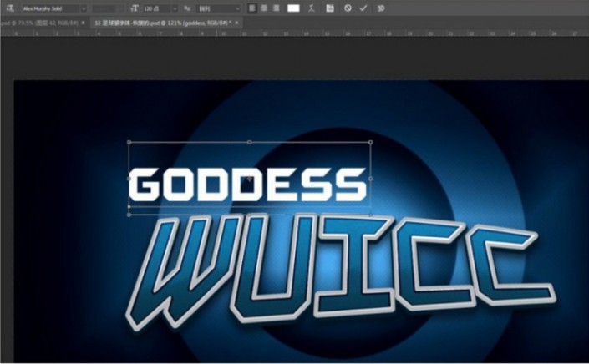Center align text
Screen dimensions: 589x364
(x=264, y=8)
